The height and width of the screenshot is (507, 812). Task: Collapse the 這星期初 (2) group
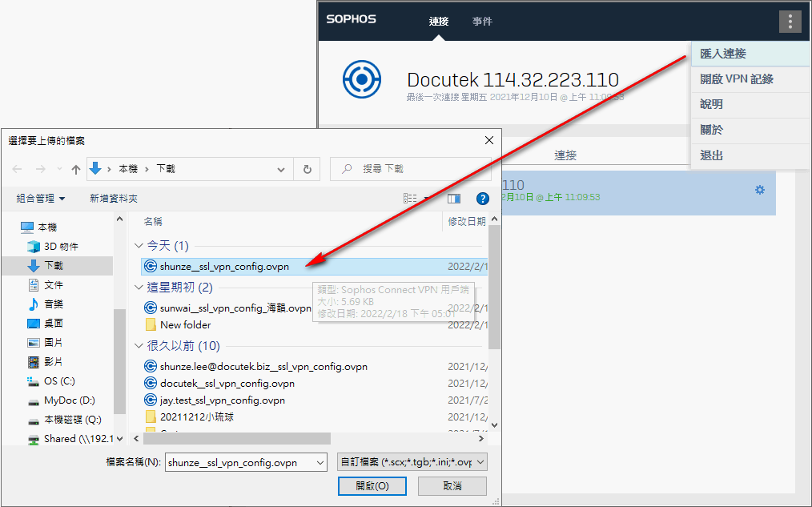(139, 287)
